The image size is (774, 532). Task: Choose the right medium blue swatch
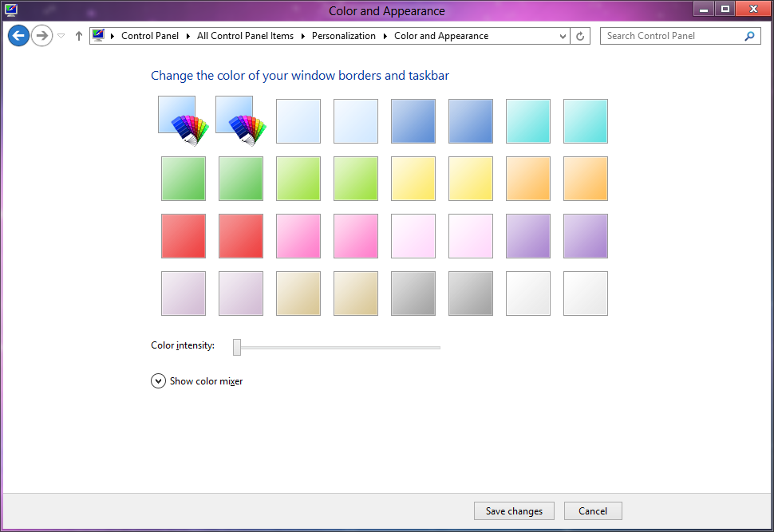click(x=471, y=121)
